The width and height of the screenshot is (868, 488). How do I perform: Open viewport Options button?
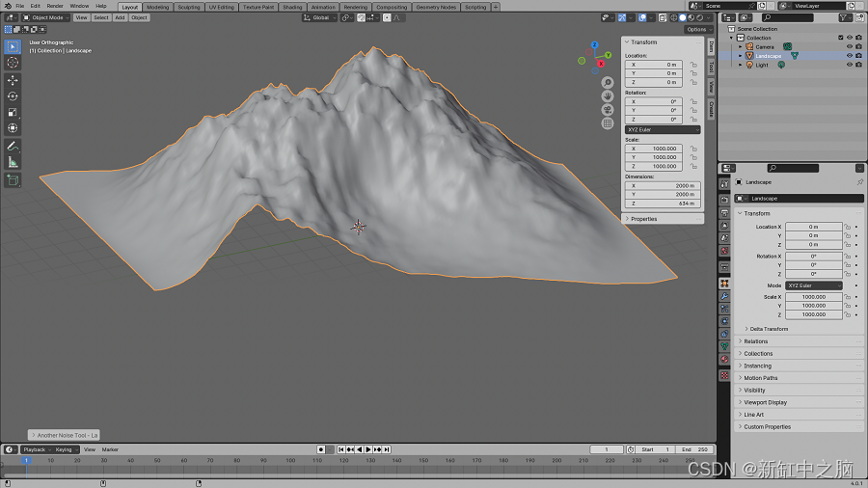click(697, 29)
